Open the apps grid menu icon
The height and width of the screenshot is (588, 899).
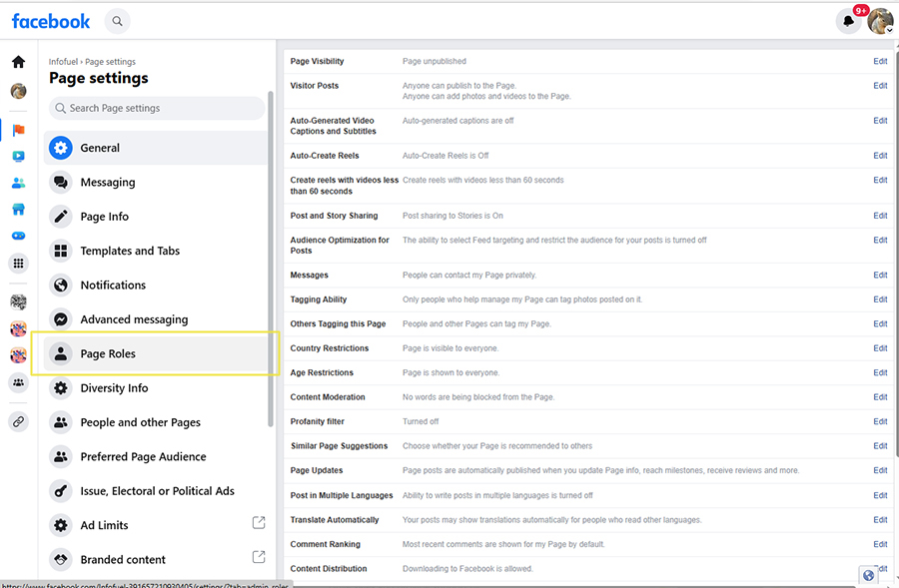point(18,264)
